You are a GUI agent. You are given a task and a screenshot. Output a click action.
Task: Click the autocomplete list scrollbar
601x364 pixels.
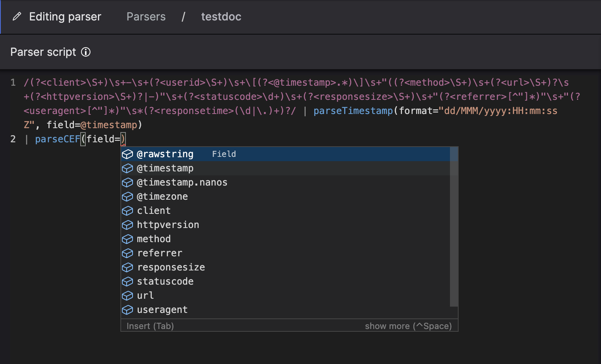click(454, 227)
